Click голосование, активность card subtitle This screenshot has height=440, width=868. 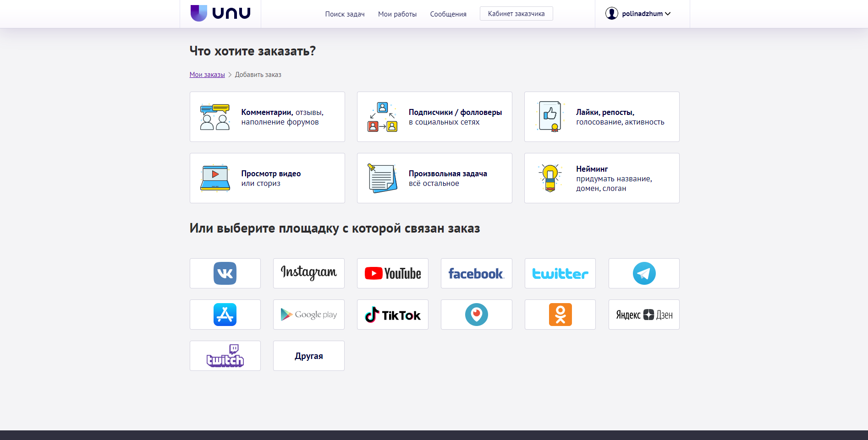[620, 122]
